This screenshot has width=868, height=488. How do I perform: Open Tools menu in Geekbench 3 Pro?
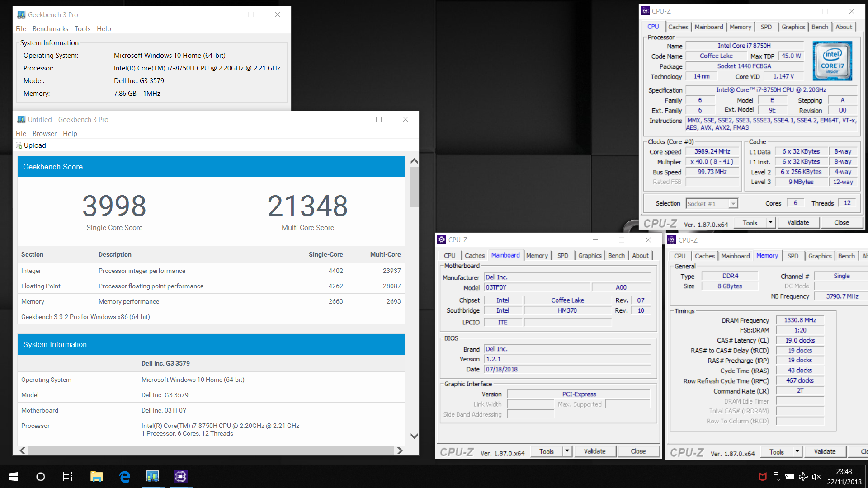coord(82,29)
